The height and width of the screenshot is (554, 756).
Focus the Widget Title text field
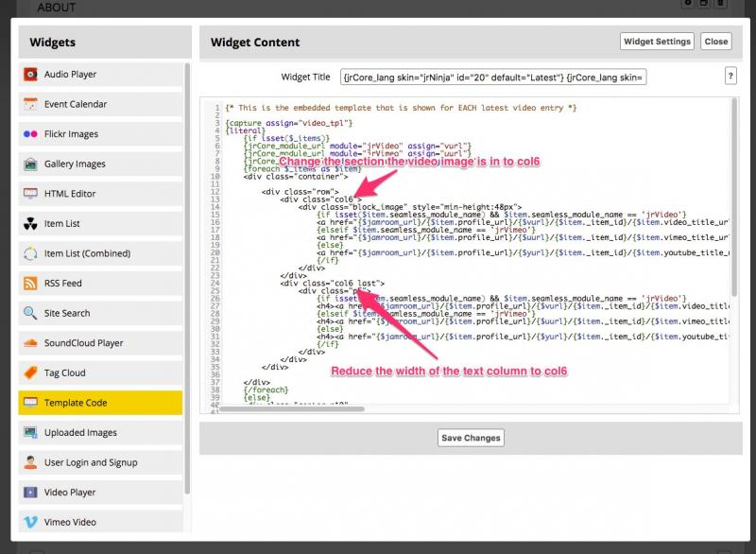coord(494,77)
